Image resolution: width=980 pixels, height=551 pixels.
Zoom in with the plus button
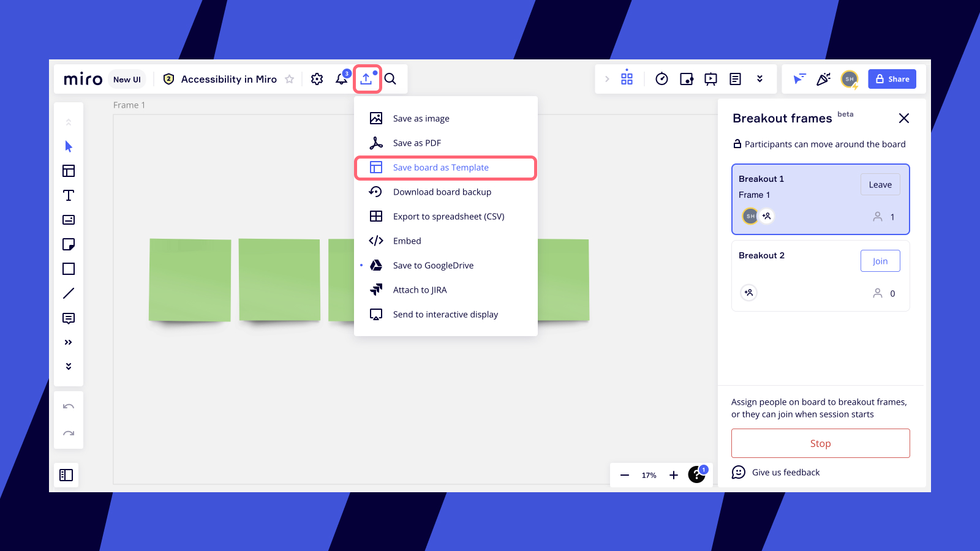coord(674,475)
